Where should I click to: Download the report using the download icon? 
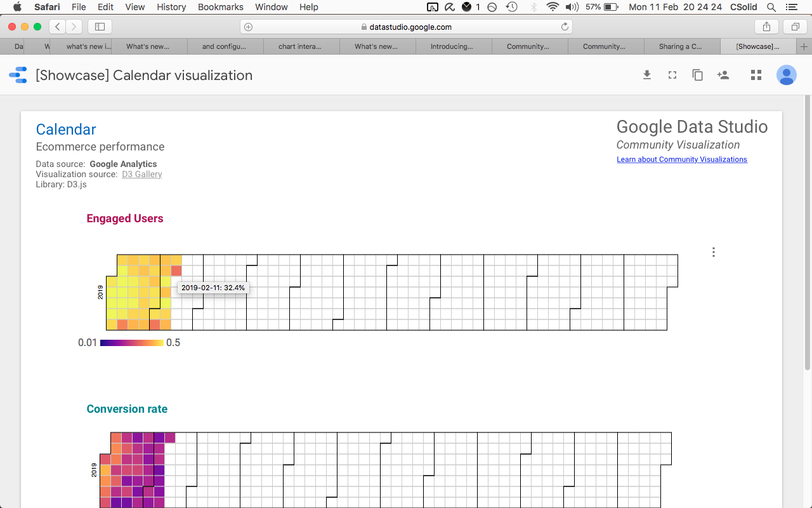(x=647, y=75)
